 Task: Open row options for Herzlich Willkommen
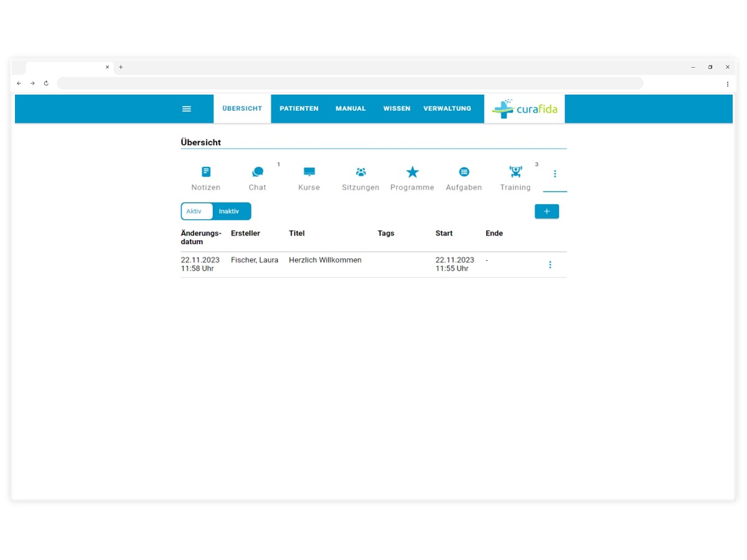tap(550, 264)
